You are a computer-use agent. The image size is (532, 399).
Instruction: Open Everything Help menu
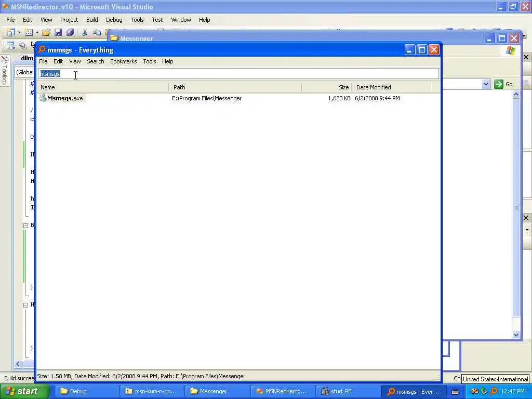click(x=168, y=61)
